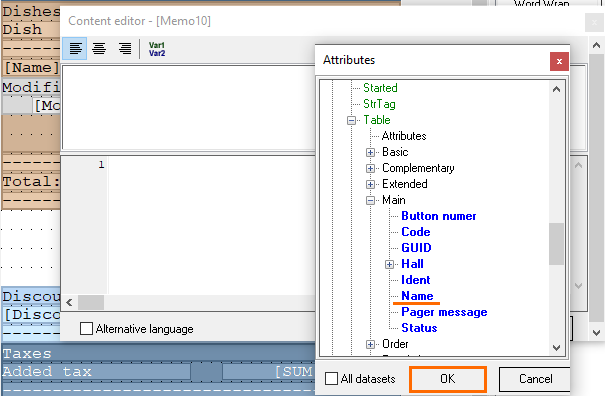Select the [SUM memo in the report
Viewport: 605px width, 396px height.
tap(269, 371)
